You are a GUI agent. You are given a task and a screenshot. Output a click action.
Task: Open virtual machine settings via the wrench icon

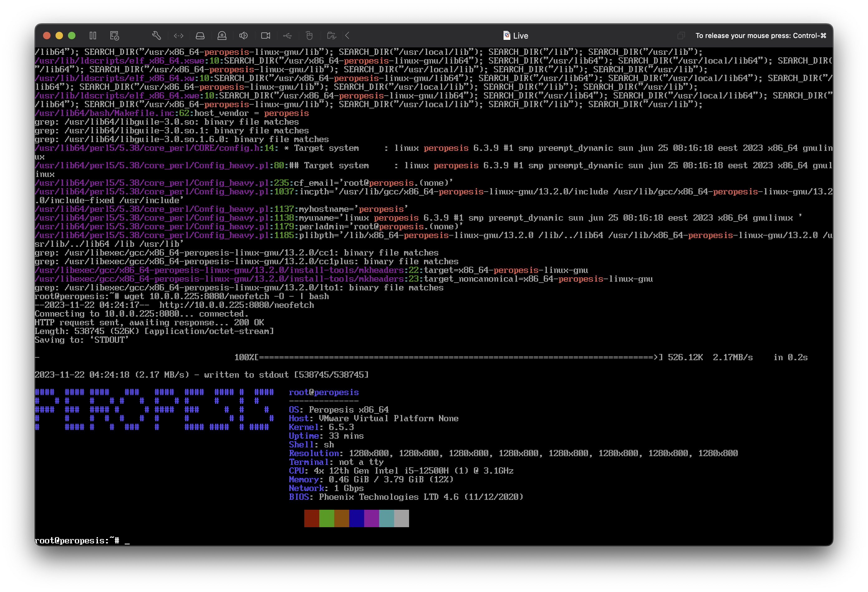point(157,36)
